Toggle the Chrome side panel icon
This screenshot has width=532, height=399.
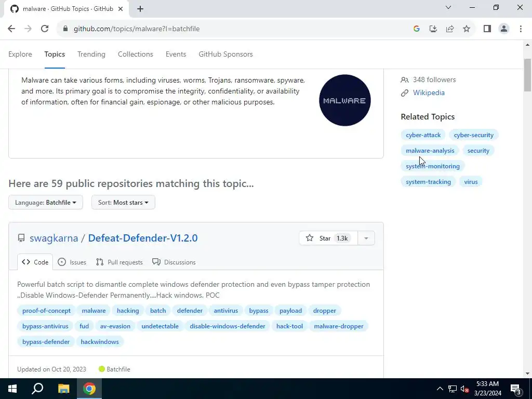tap(487, 29)
